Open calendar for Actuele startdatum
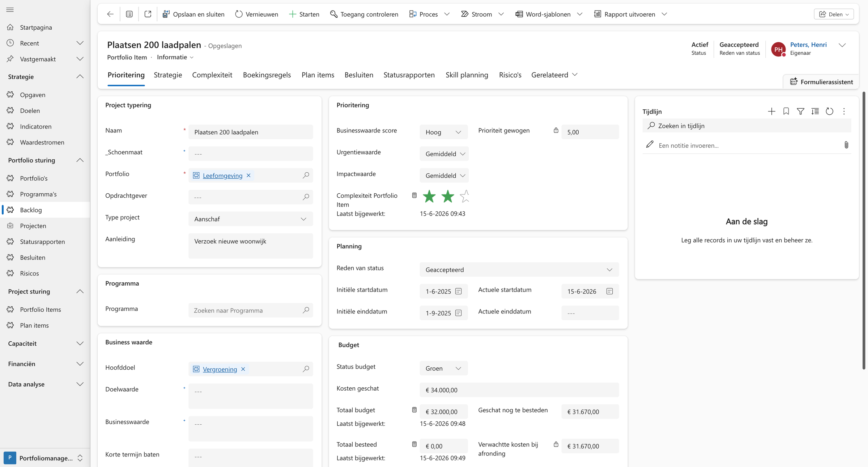 (609, 291)
